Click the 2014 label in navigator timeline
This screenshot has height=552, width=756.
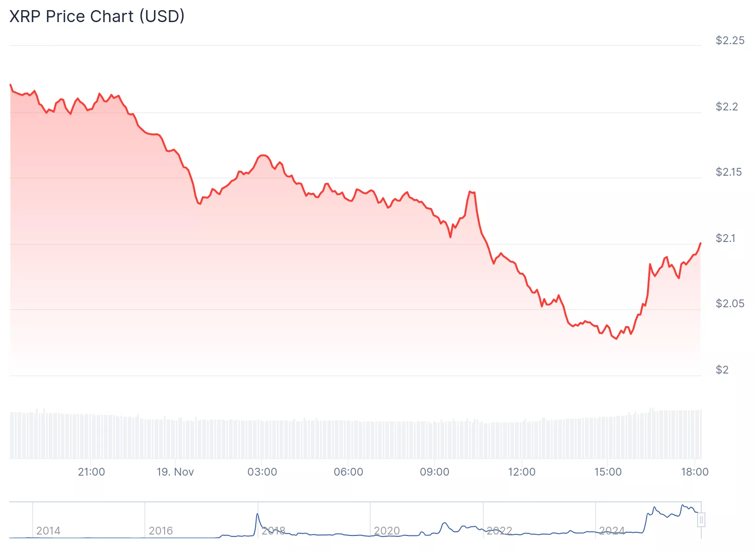click(x=48, y=531)
